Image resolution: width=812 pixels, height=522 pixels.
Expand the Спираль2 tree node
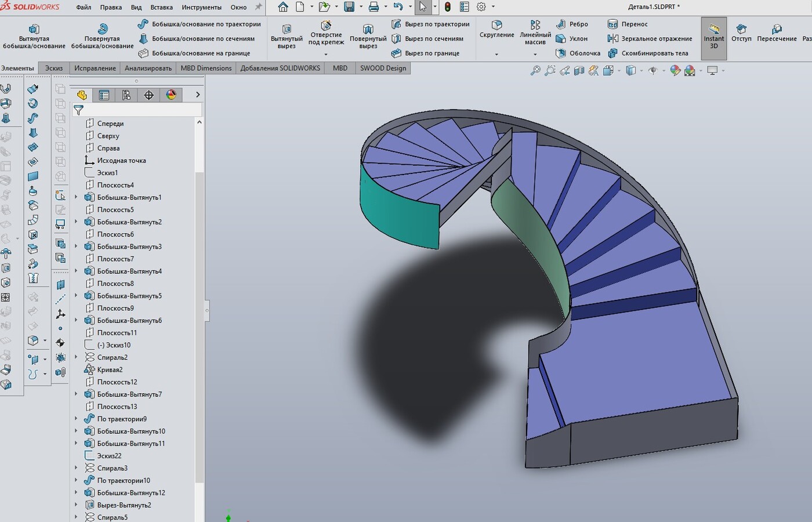click(76, 357)
